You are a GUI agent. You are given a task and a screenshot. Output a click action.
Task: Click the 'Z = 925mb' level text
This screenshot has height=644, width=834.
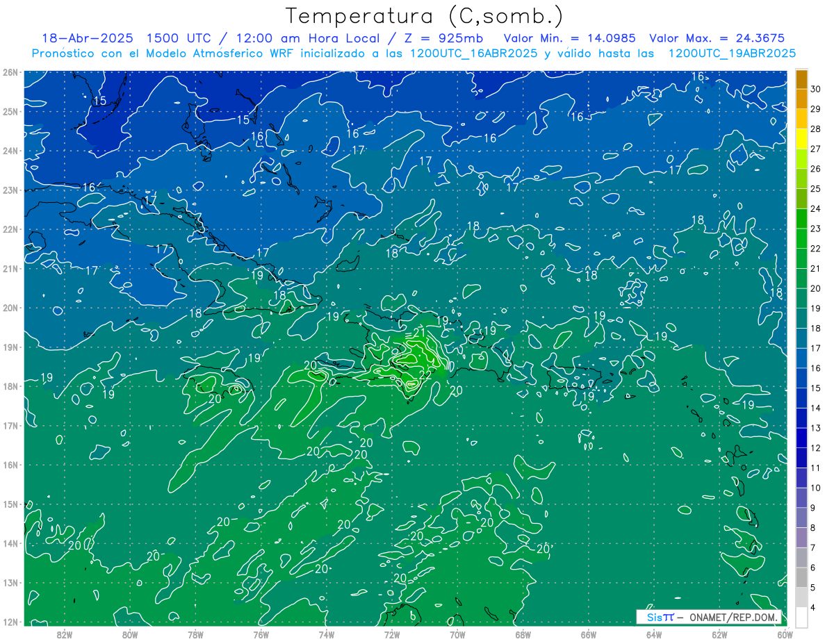pos(443,38)
